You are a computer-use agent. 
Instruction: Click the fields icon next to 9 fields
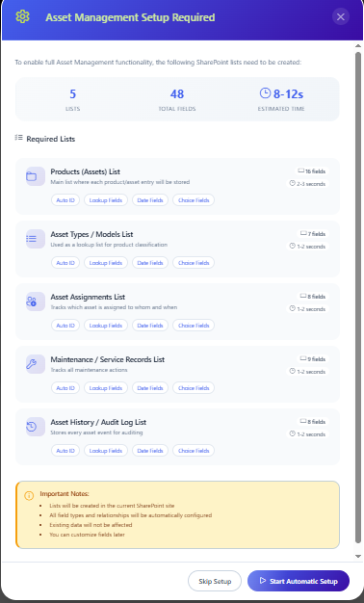303,358
